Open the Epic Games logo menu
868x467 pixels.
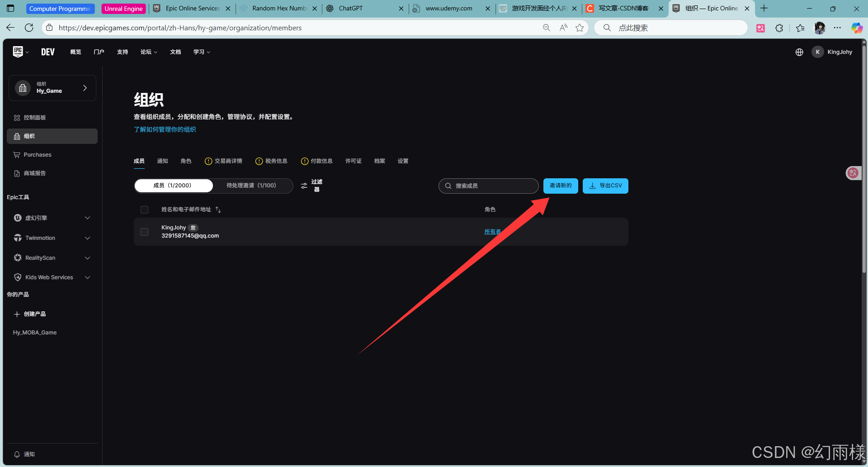click(x=20, y=52)
